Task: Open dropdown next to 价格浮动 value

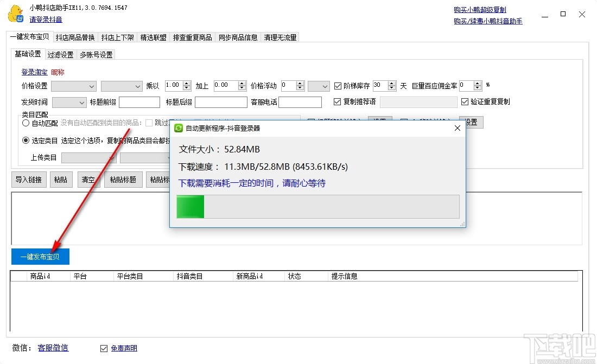Action: coord(318,86)
